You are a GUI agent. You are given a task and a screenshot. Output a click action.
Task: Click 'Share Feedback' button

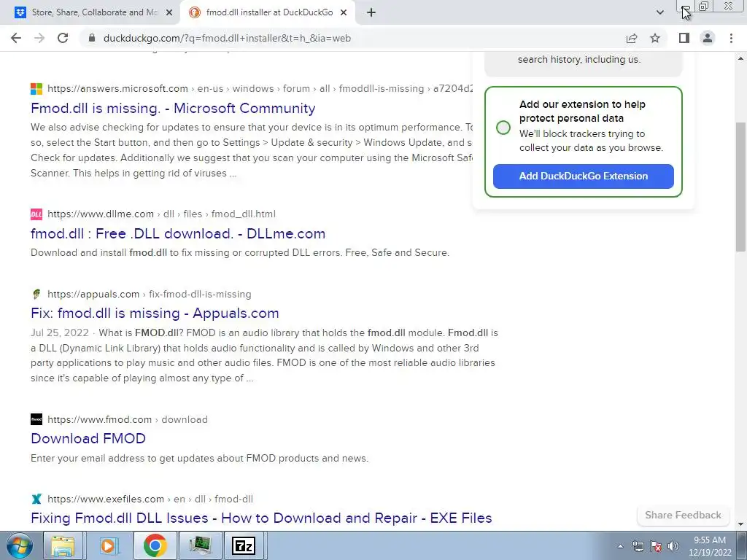pyautogui.click(x=683, y=516)
